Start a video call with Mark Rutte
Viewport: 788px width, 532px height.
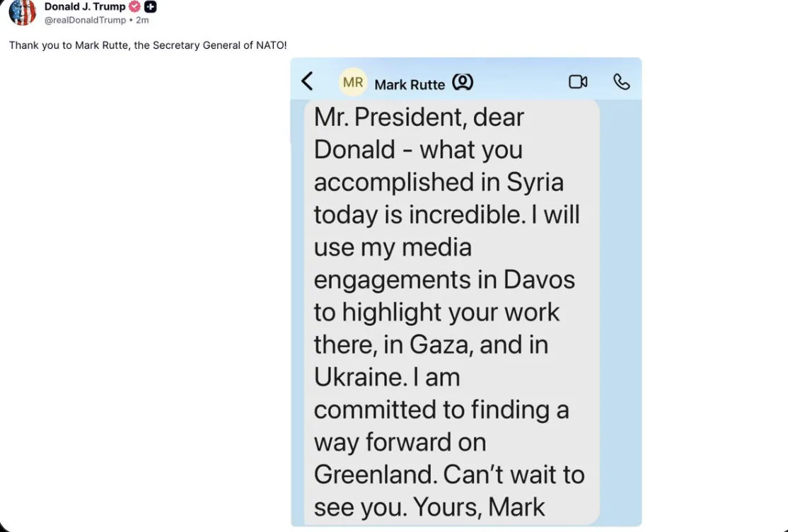[578, 82]
